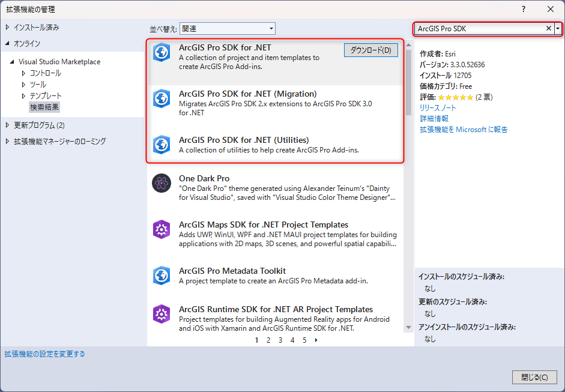Expand the インストール済み category
Screen dimensions: 565x392
click(x=8, y=28)
